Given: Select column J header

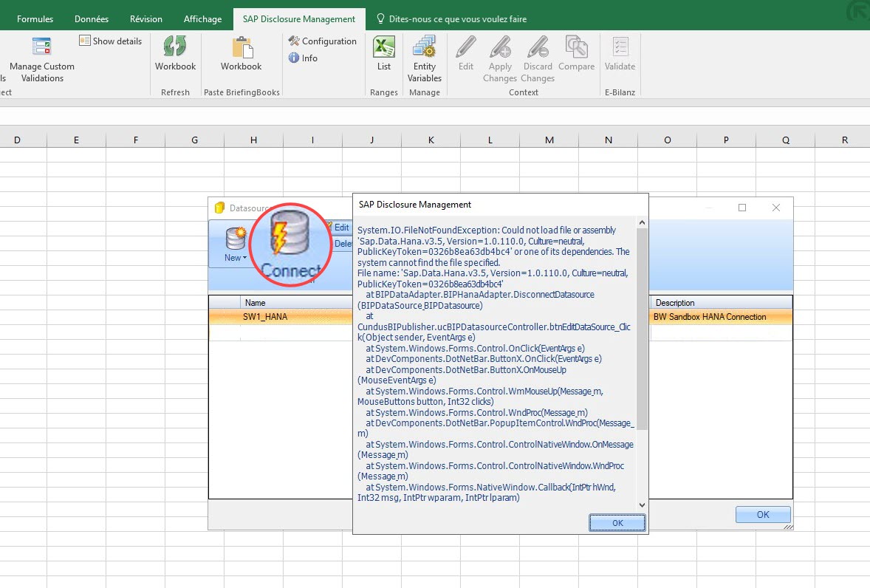Looking at the screenshot, I should tap(371, 140).
